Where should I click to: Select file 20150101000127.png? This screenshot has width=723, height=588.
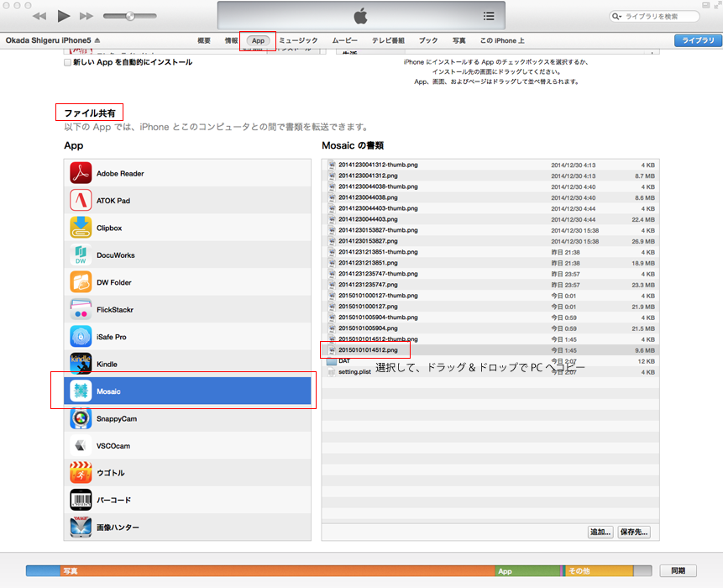[x=368, y=307]
